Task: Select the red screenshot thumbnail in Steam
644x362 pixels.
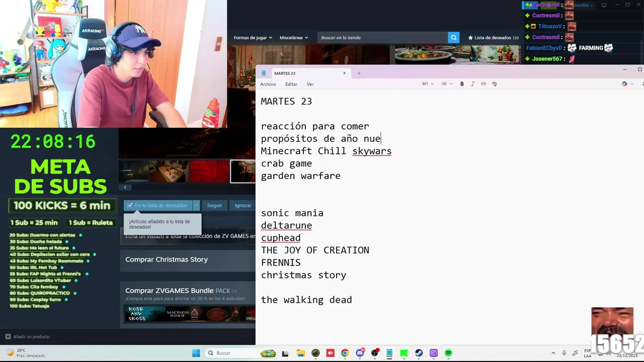Action: [210, 171]
